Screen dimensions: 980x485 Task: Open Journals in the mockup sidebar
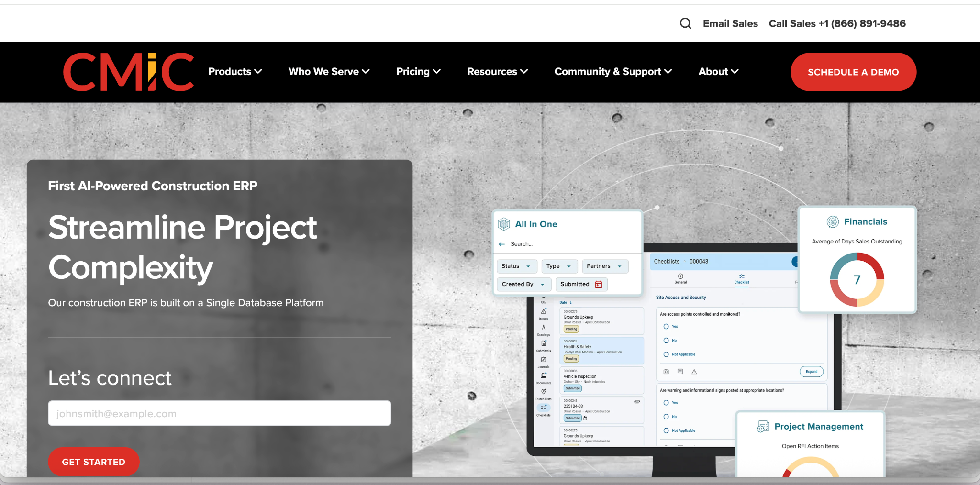click(544, 362)
